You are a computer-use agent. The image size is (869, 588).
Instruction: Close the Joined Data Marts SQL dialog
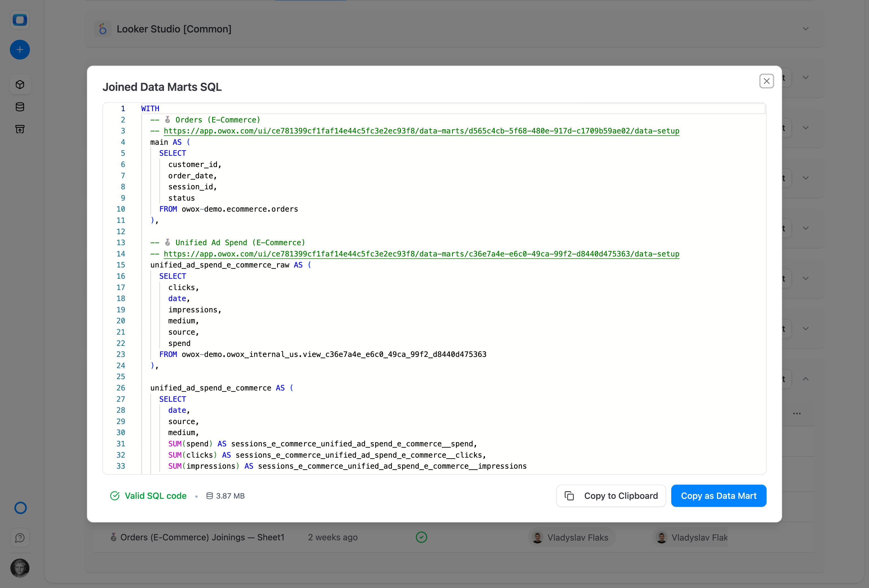tap(766, 81)
